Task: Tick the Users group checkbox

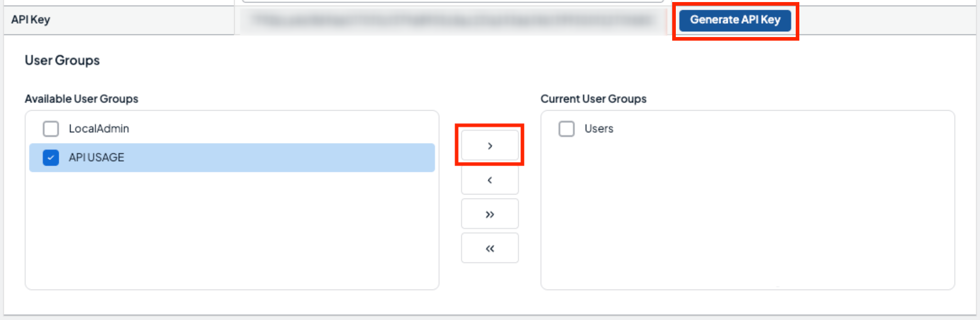Action: click(567, 129)
